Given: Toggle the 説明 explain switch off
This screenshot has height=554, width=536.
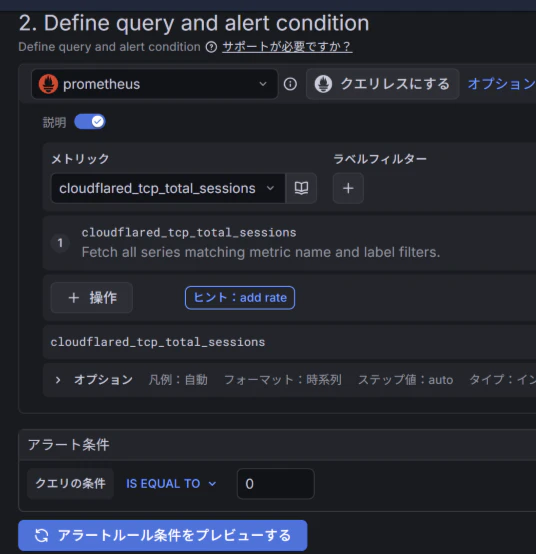Looking at the screenshot, I should 90,122.
